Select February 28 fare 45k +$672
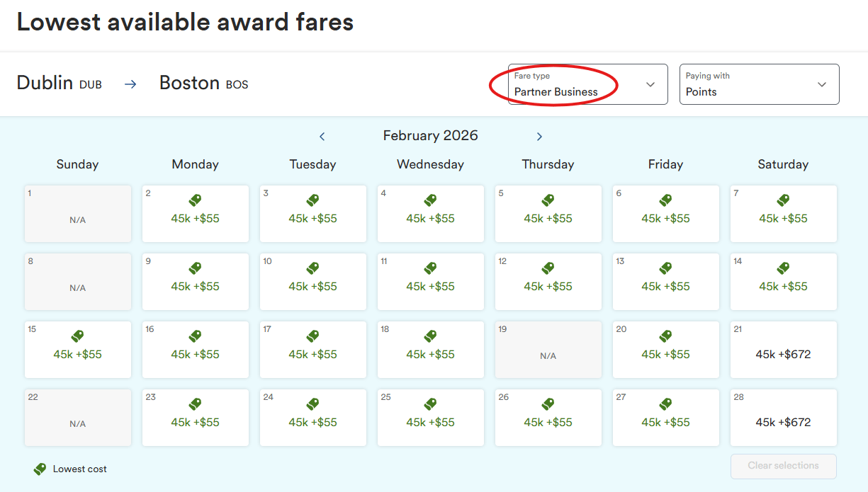This screenshot has height=492, width=868. click(x=783, y=422)
